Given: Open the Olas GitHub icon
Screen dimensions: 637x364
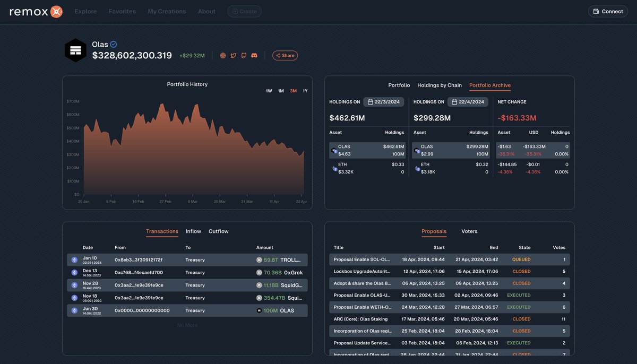Looking at the screenshot, I should (x=244, y=55).
